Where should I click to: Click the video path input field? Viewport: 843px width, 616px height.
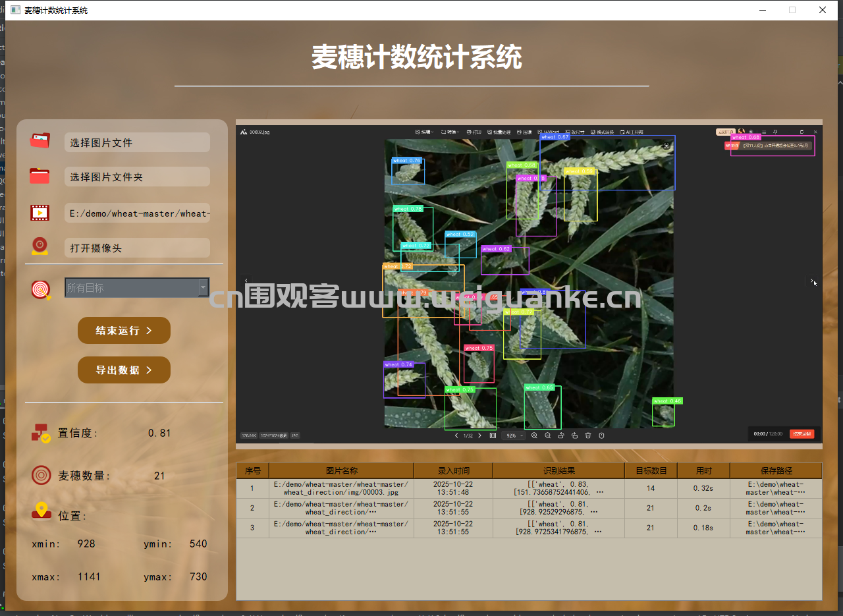[137, 213]
